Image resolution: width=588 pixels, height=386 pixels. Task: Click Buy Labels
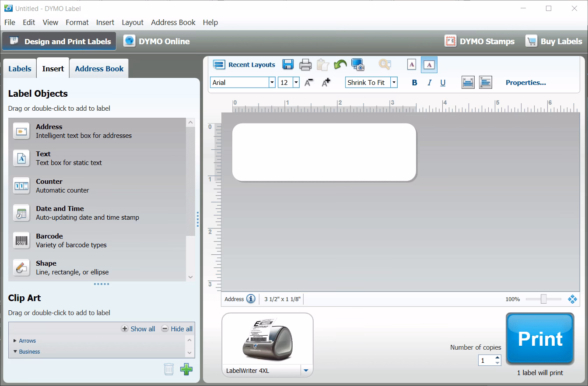click(554, 41)
